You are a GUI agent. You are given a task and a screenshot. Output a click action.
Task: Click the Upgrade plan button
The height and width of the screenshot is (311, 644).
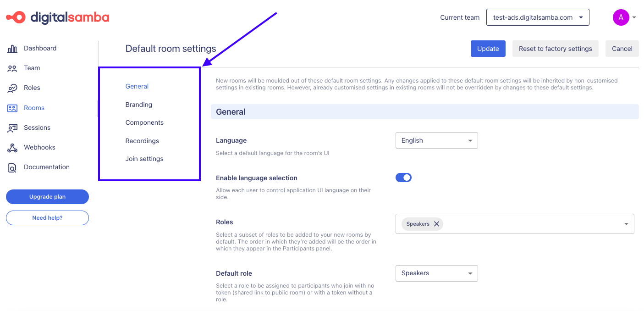coord(47,197)
